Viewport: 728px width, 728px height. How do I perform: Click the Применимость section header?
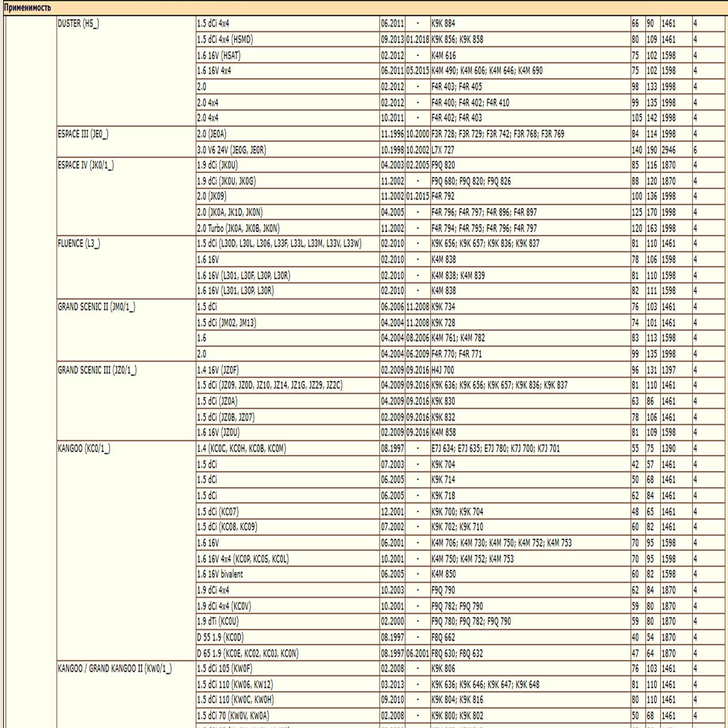[27, 8]
